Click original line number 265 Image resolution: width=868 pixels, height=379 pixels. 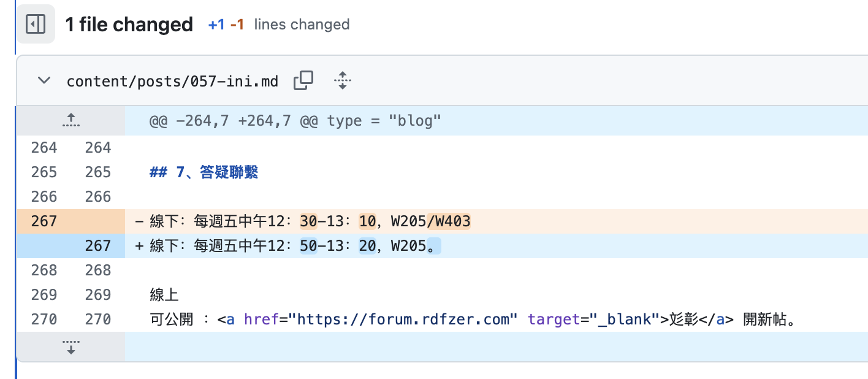click(44, 172)
